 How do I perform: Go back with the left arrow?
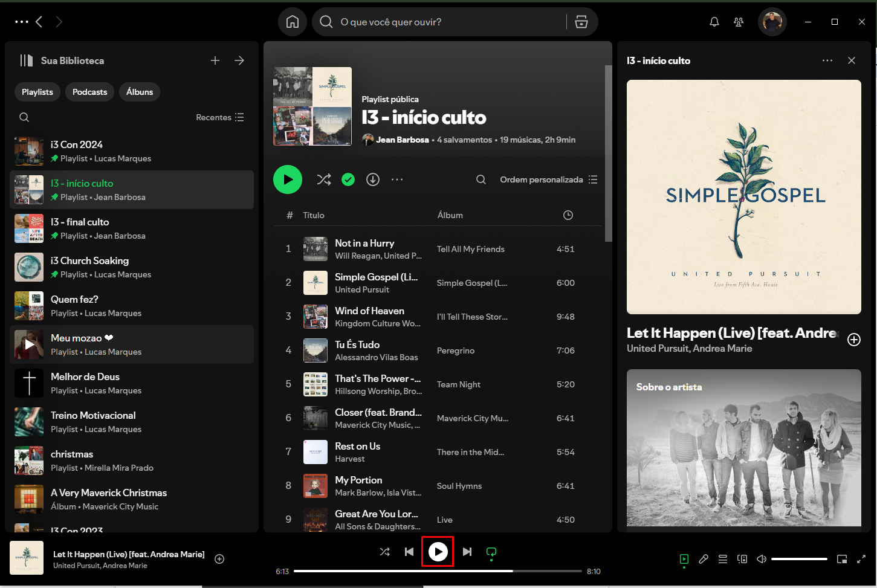[39, 22]
